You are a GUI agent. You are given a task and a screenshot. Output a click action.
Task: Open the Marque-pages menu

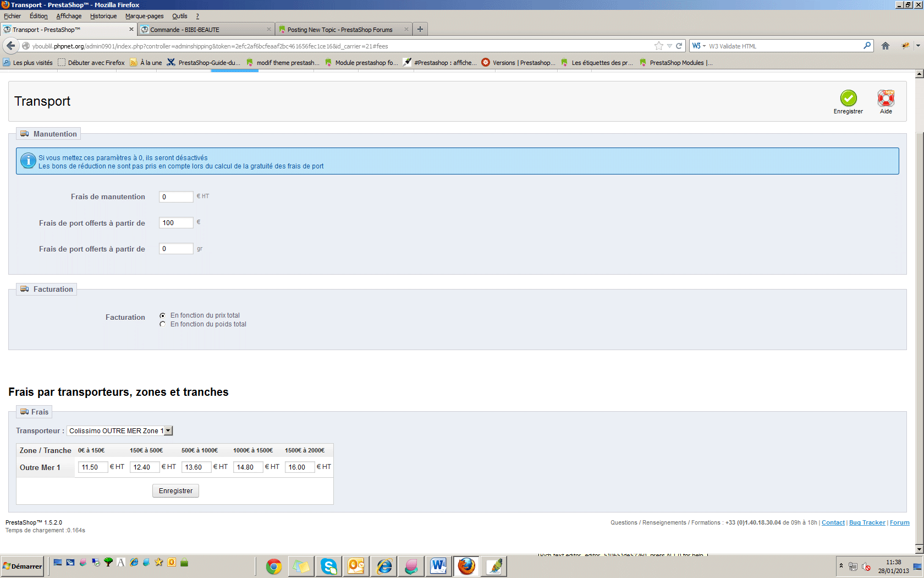coord(144,16)
